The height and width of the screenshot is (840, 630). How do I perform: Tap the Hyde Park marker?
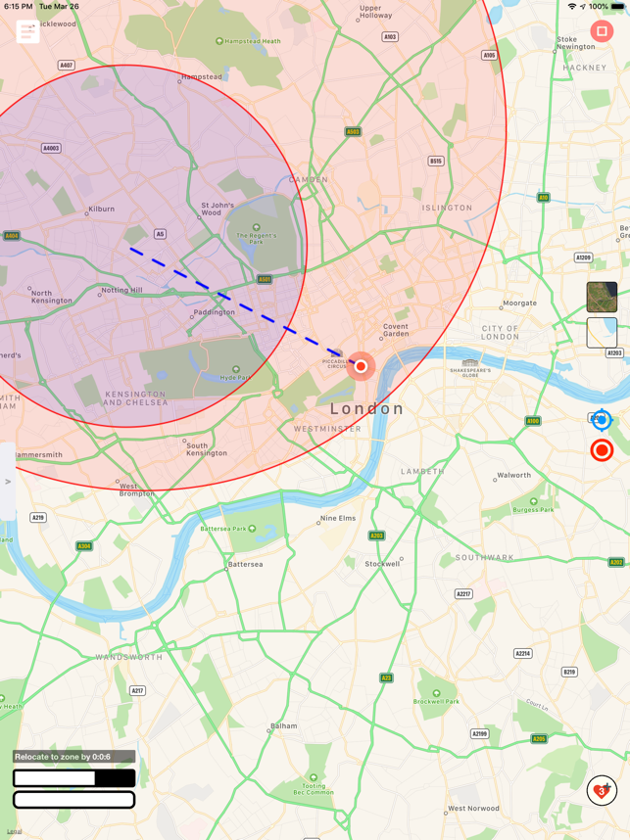[235, 369]
